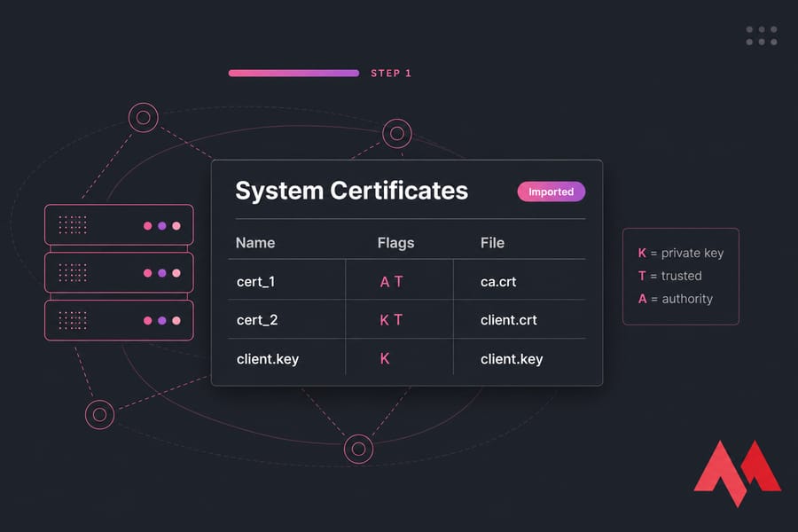
Task: Select the ca.crt file cell
Action: click(x=498, y=282)
